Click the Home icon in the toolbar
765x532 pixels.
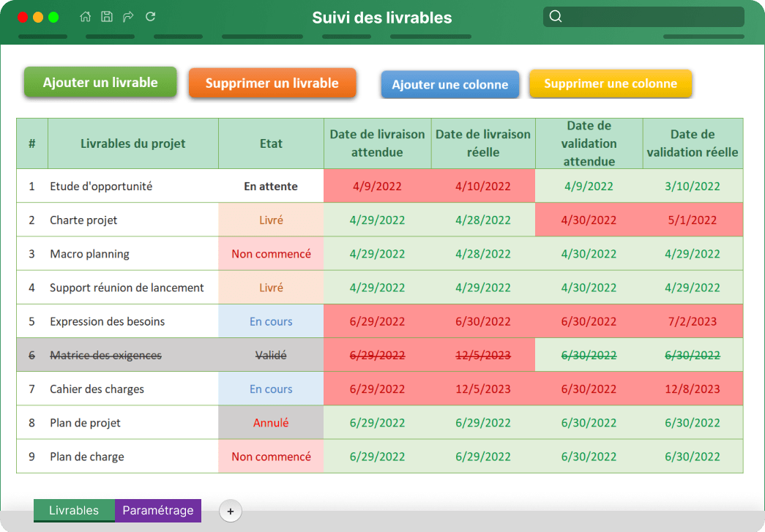[x=84, y=16]
